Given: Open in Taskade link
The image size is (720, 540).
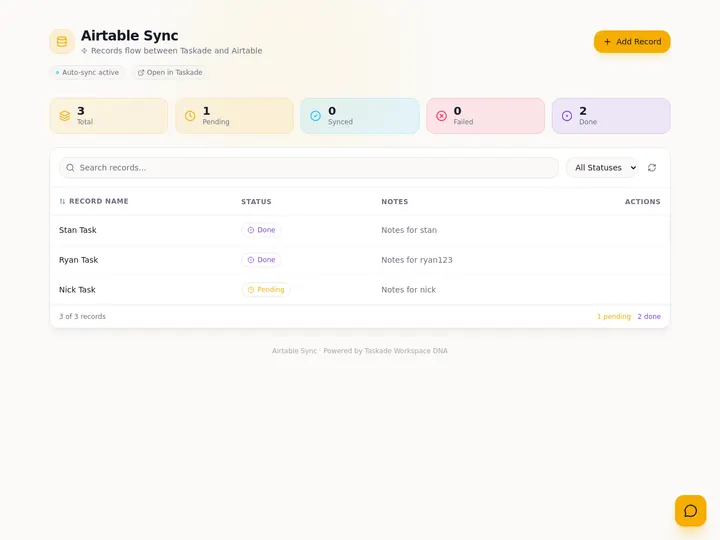Looking at the screenshot, I should click(170, 73).
